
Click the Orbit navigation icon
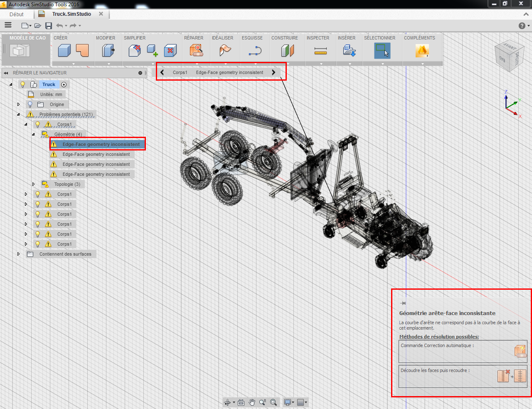click(227, 402)
